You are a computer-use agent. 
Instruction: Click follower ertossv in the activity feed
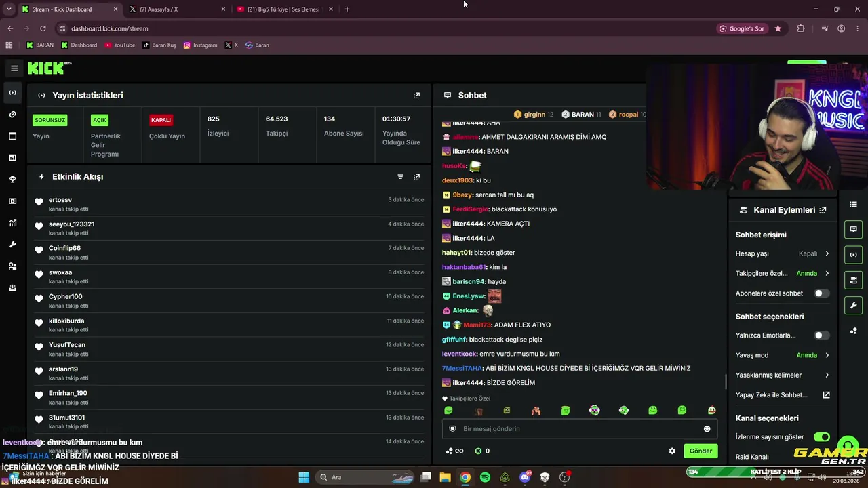click(x=60, y=200)
